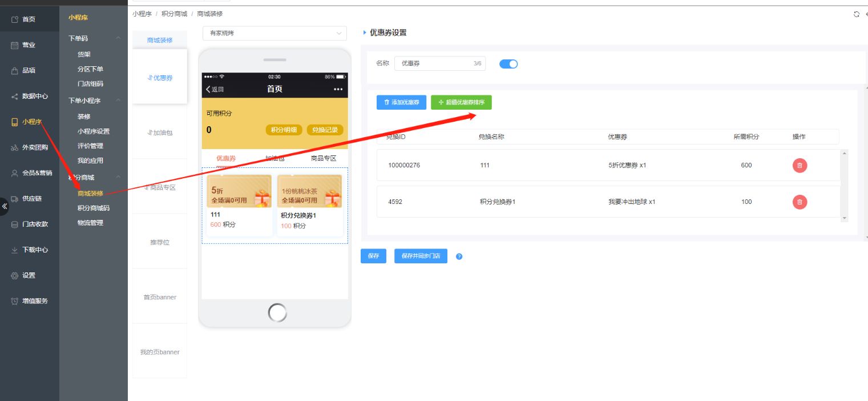Viewport: 868px width, 401px height.
Task: Tap the three-dots menu in phone preview
Action: click(338, 89)
